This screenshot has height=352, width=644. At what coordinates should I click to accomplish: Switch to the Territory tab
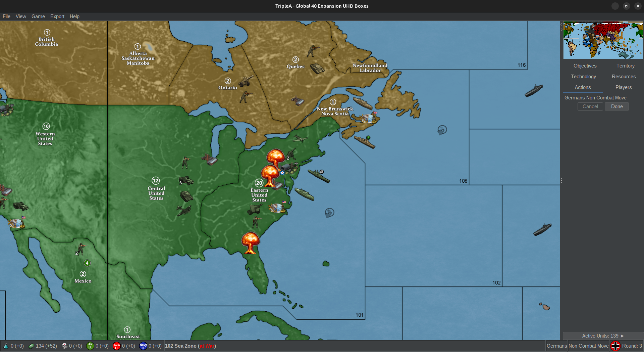625,66
